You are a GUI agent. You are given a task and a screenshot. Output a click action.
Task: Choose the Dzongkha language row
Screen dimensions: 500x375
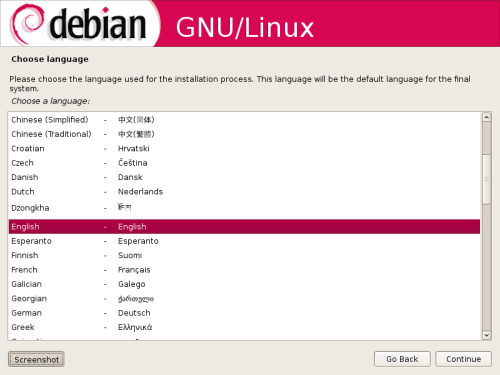[x=244, y=208]
